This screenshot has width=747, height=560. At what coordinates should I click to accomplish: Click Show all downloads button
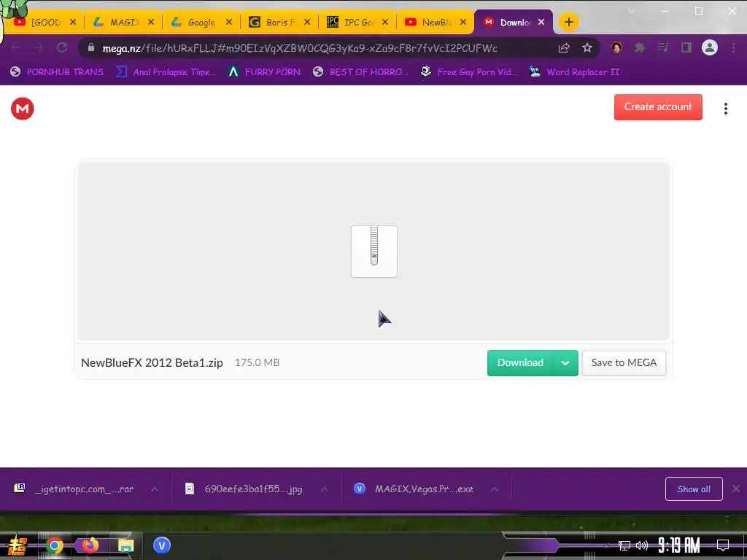[694, 489]
